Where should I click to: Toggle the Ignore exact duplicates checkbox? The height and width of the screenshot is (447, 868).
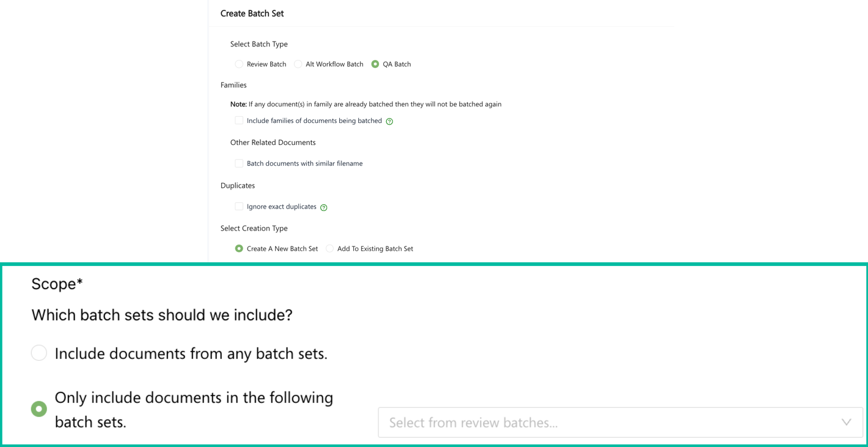click(x=239, y=207)
